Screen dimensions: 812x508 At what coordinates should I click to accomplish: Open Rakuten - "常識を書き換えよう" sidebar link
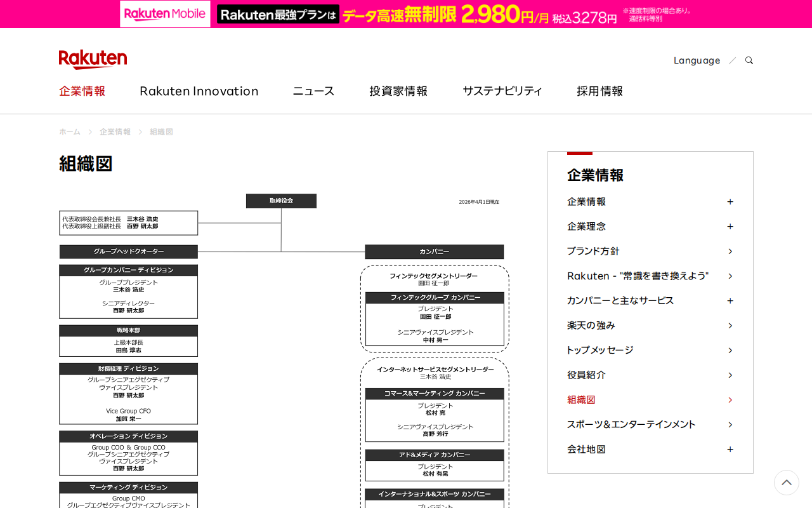pos(638,276)
